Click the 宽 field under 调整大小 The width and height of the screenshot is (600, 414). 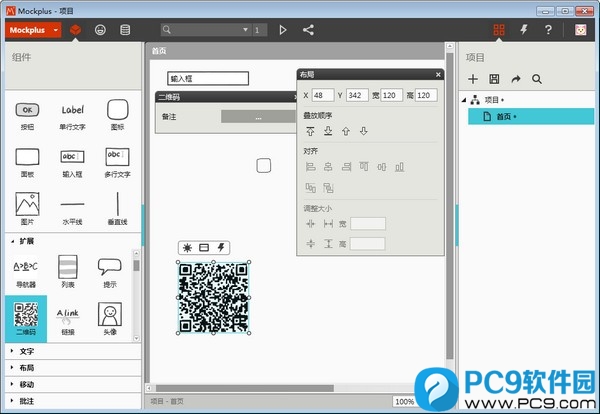[368, 223]
